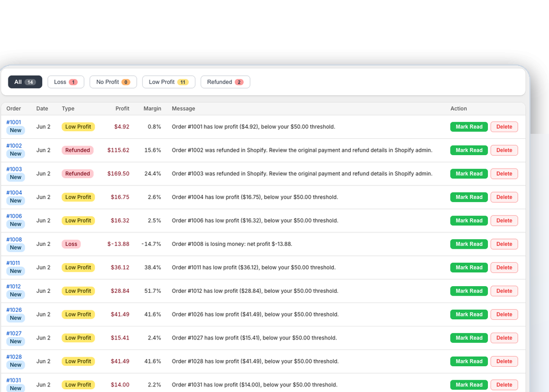Click the $36.12 profit value
Image resolution: width=549 pixels, height=392 pixels.
(x=120, y=268)
